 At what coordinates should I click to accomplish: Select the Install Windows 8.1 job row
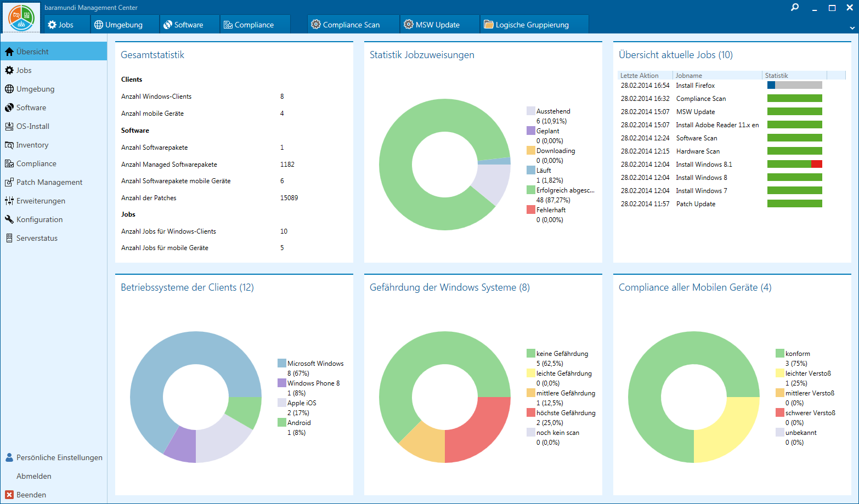(x=704, y=165)
